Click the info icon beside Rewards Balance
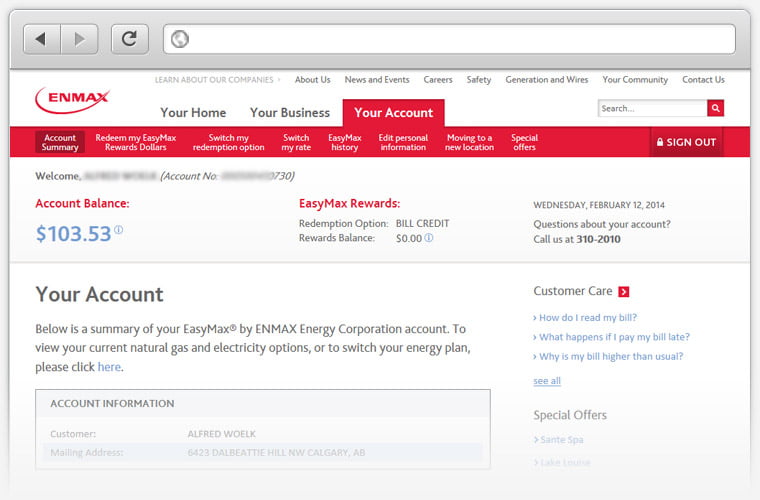This screenshot has height=500, width=760. coord(429,238)
